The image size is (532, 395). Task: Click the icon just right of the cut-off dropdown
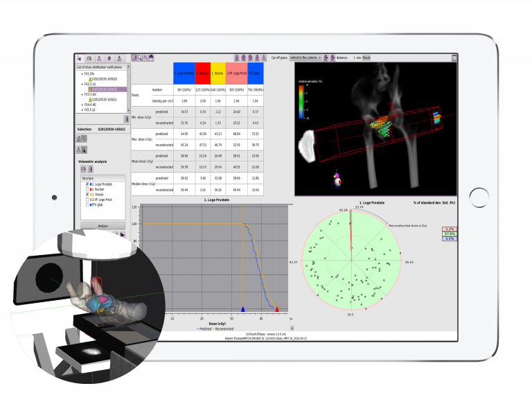(326, 58)
